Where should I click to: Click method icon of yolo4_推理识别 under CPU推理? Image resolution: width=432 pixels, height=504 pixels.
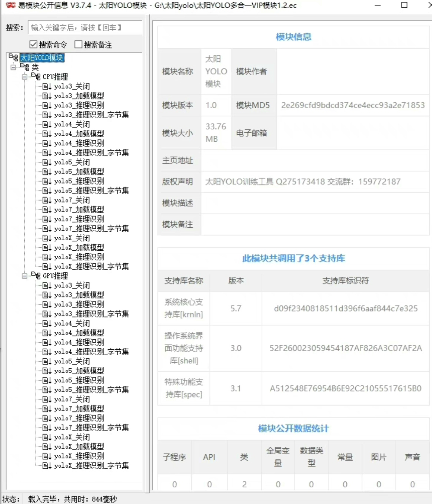point(47,143)
